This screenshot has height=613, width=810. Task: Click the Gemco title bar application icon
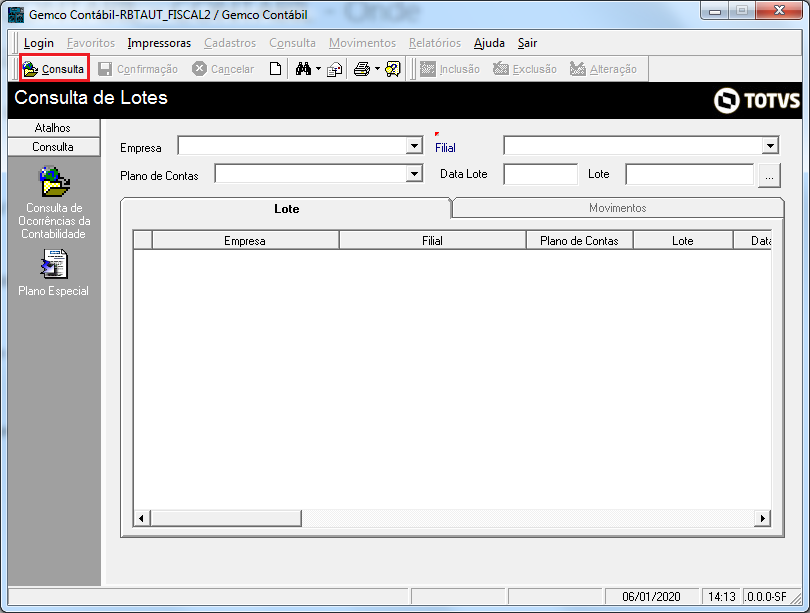tap(16, 14)
